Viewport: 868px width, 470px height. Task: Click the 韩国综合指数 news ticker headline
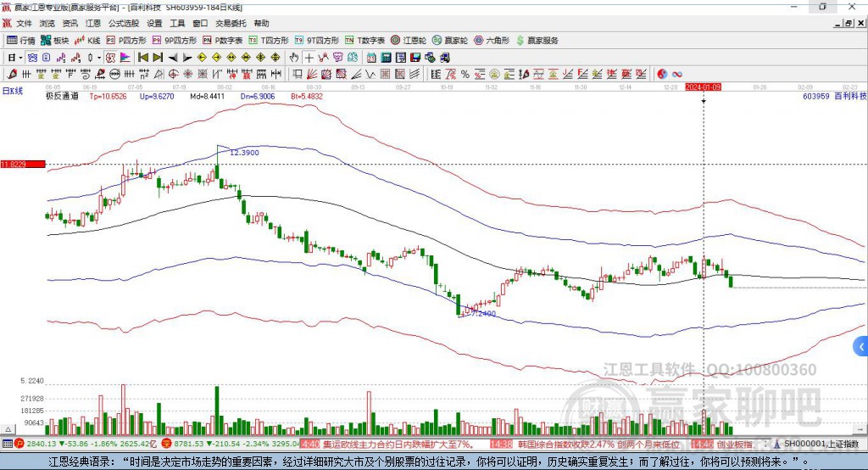(599, 444)
